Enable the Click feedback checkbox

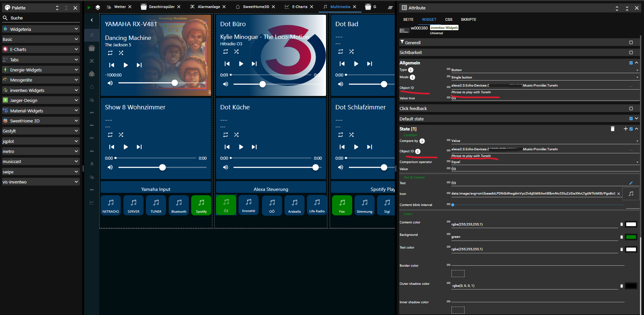(631, 109)
